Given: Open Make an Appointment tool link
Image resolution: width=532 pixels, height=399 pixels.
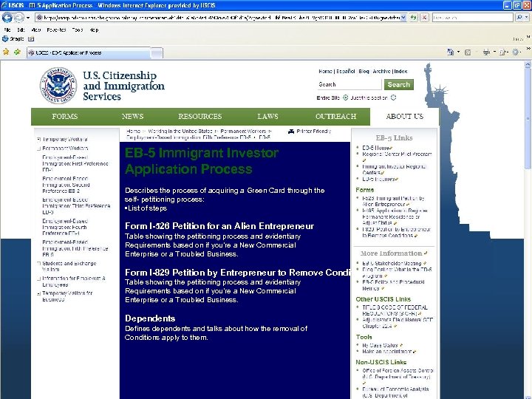Looking at the screenshot, I should pos(386,352).
